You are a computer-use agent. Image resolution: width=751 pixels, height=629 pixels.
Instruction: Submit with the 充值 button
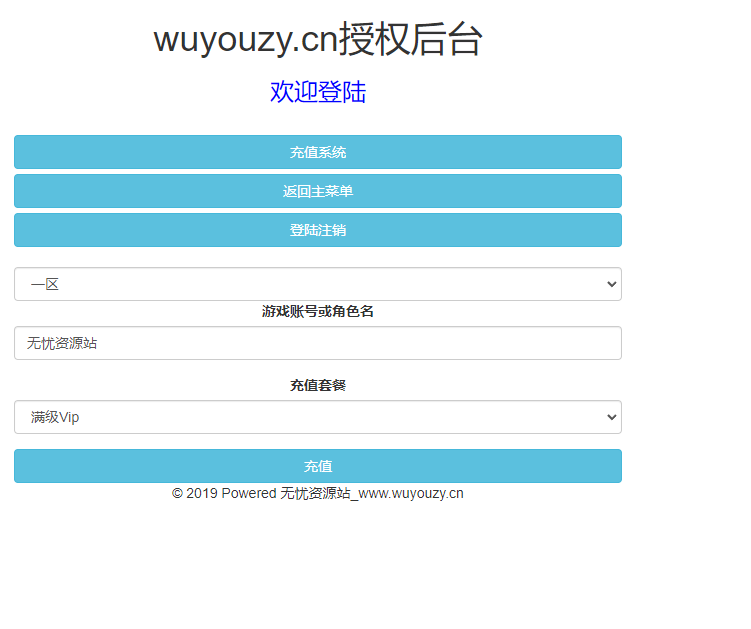[x=318, y=466]
